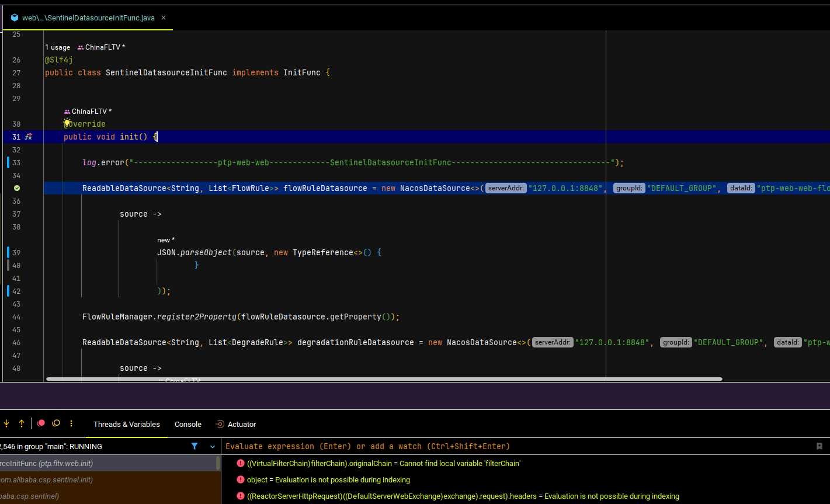Click line number 33 in gutter

click(16, 162)
